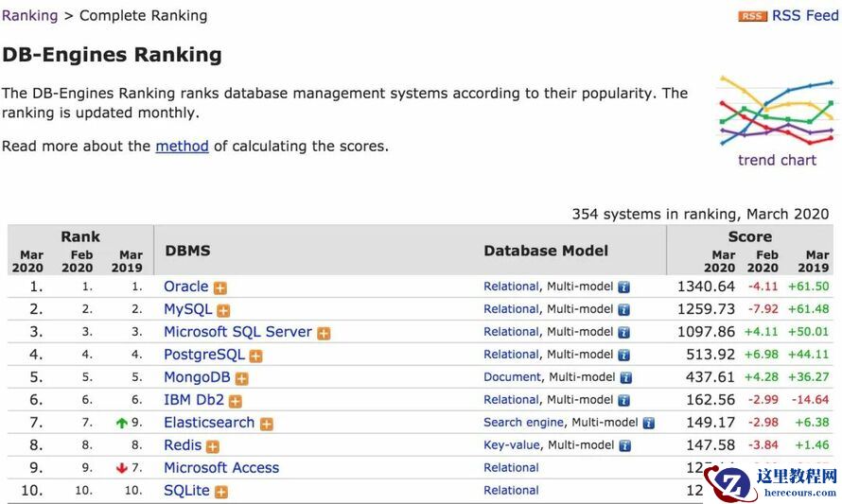Click the RSS Feed icon
Screen dimensions: 842x504
(753, 16)
